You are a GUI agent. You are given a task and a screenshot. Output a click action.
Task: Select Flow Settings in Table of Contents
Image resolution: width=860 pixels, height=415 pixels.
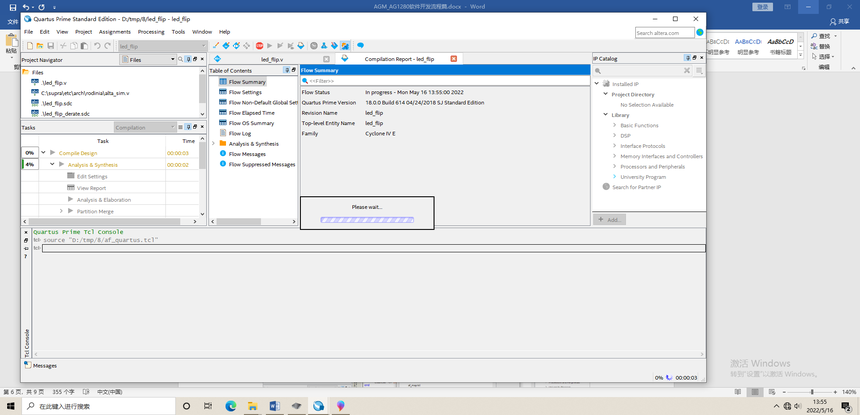tap(245, 92)
